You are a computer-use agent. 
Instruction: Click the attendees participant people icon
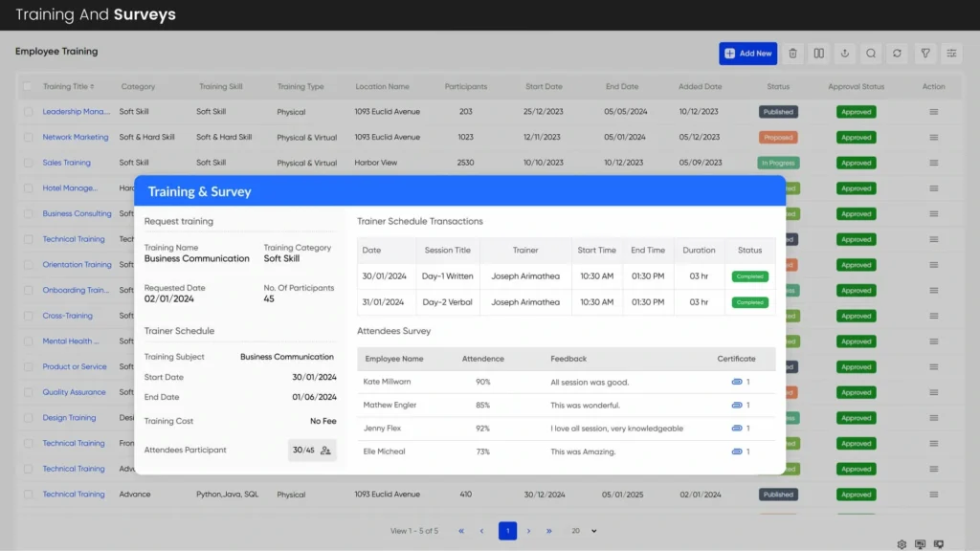click(325, 451)
